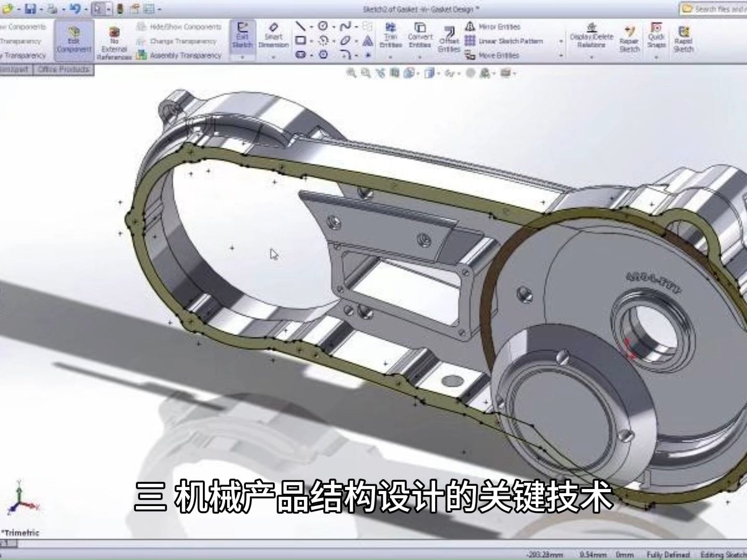Click the Search files input field
Image resolution: width=747 pixels, height=560 pixels.
[x=713, y=9]
